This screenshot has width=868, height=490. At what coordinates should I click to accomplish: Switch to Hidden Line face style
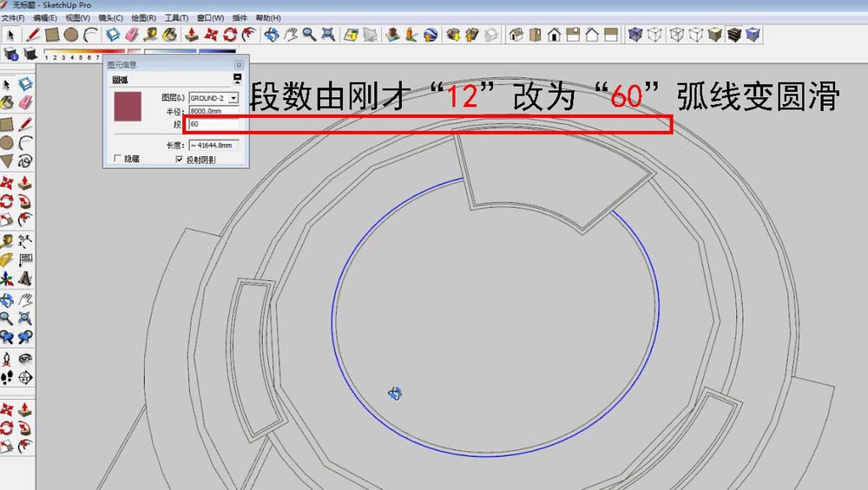(x=696, y=35)
